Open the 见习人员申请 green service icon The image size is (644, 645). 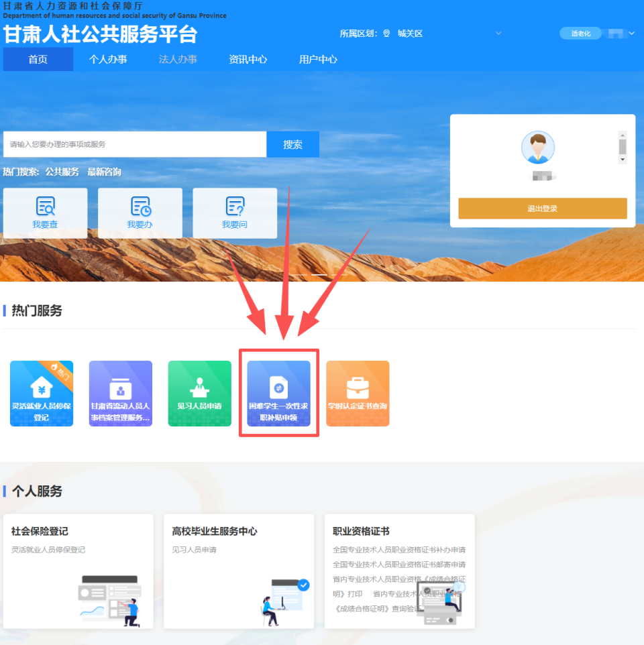point(199,394)
